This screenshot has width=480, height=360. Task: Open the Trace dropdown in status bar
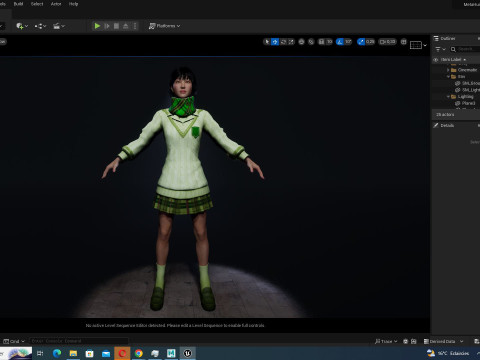click(386, 341)
